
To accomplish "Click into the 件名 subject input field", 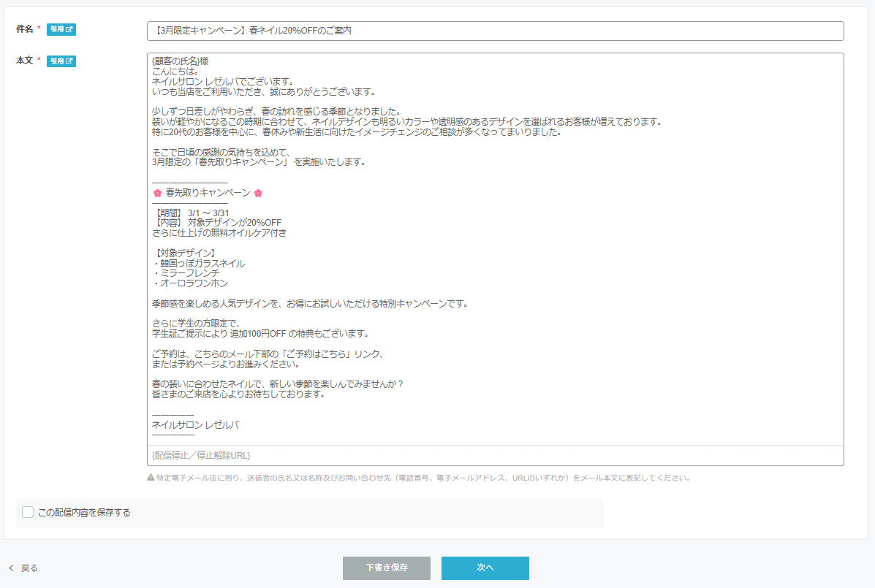I will [495, 31].
